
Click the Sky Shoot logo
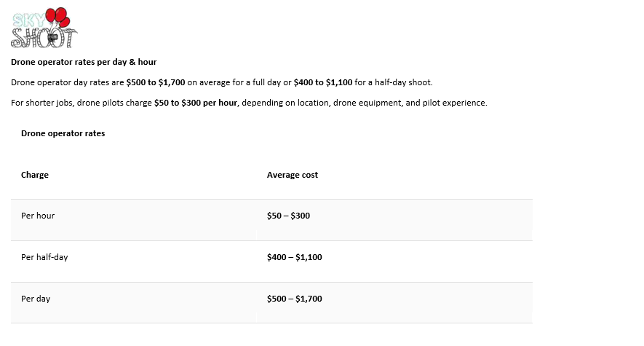(x=44, y=28)
